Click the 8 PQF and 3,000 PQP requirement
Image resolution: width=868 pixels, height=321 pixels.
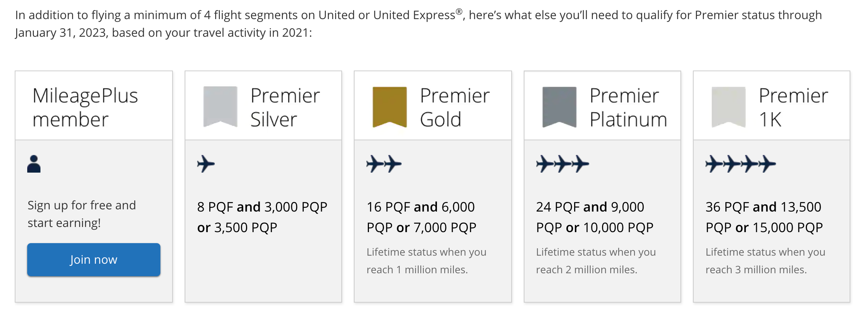pyautogui.click(x=262, y=217)
